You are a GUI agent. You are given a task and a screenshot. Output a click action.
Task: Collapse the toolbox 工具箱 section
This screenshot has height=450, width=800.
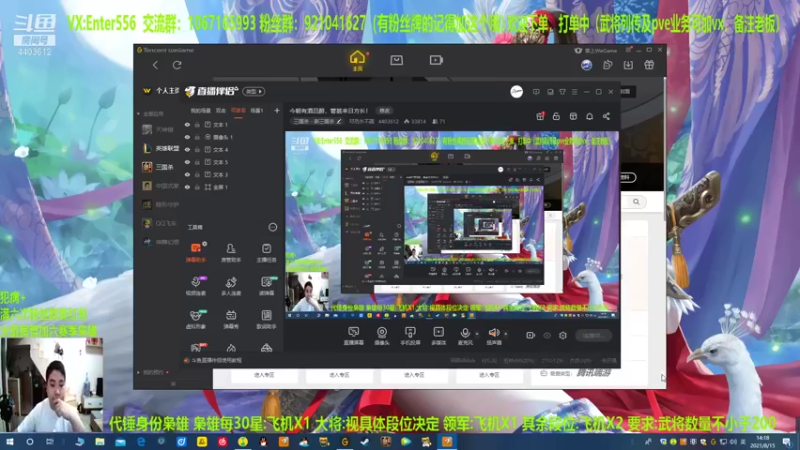(273, 227)
